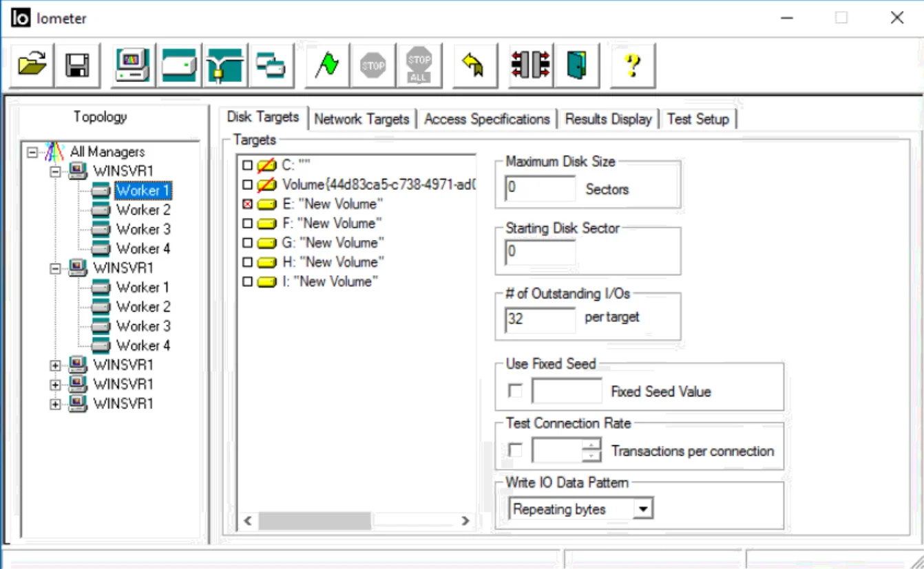The image size is (924, 569).
Task: Click targets list scroll left arrow
Action: (248, 521)
